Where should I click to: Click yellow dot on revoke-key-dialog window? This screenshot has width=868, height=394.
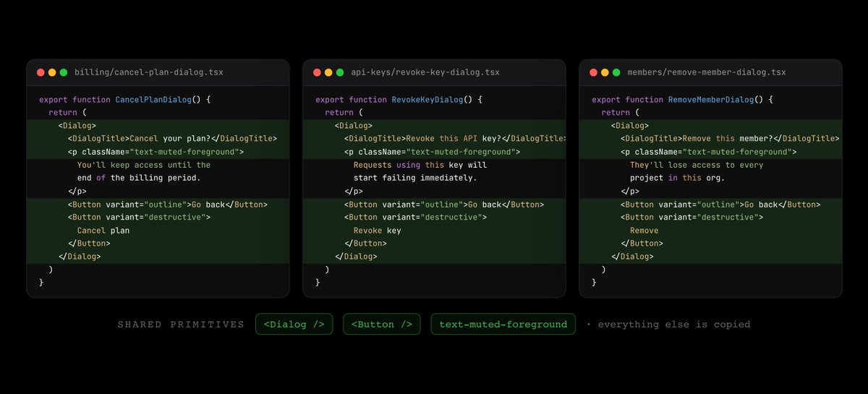328,72
